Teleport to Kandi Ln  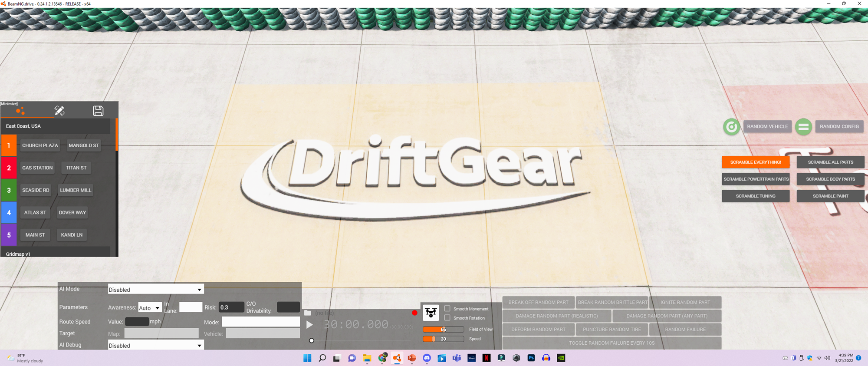point(72,235)
